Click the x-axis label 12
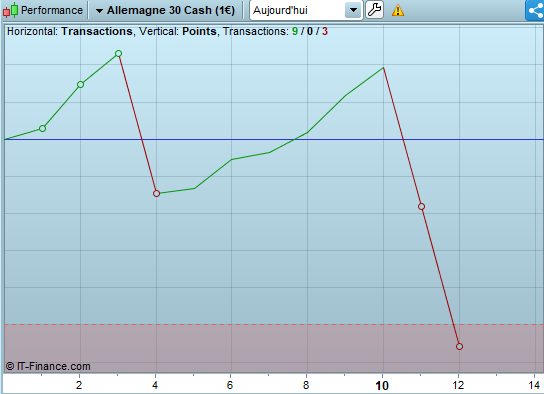Screen dimensions: 544x394 tap(458, 385)
